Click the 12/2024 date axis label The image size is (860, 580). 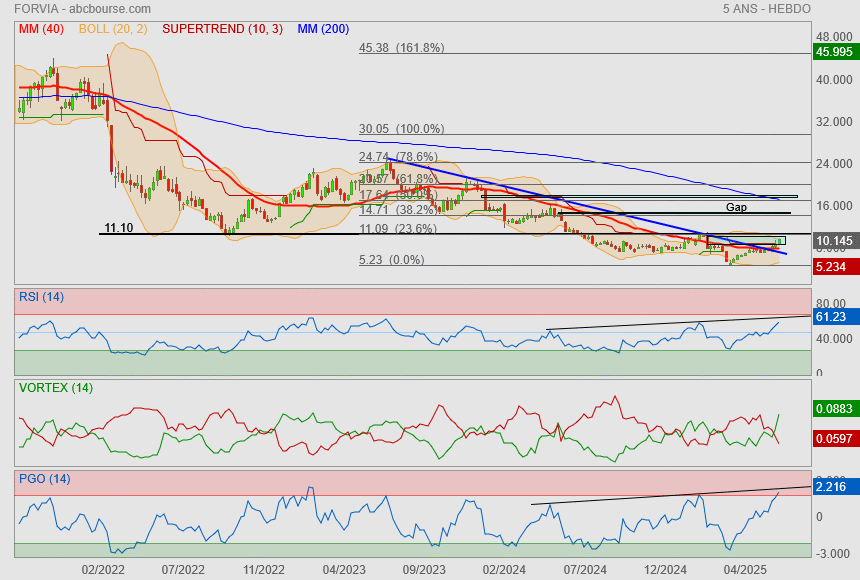pyautogui.click(x=665, y=570)
